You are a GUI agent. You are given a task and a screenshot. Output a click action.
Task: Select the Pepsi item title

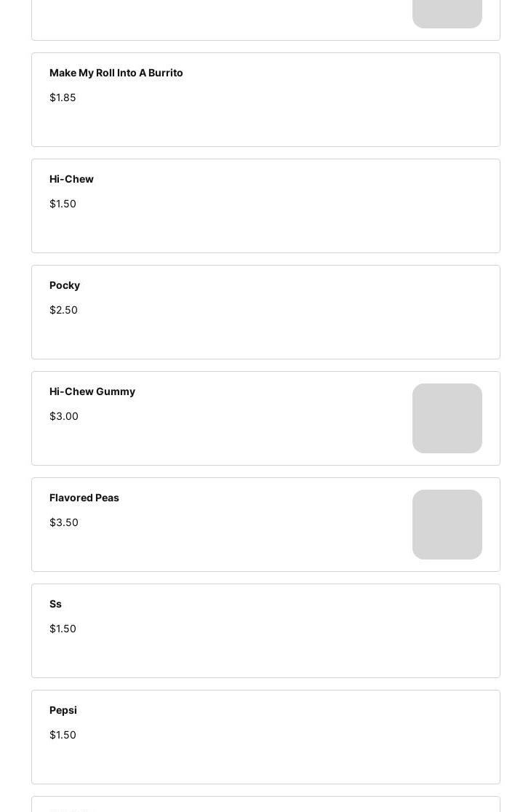[63, 710]
